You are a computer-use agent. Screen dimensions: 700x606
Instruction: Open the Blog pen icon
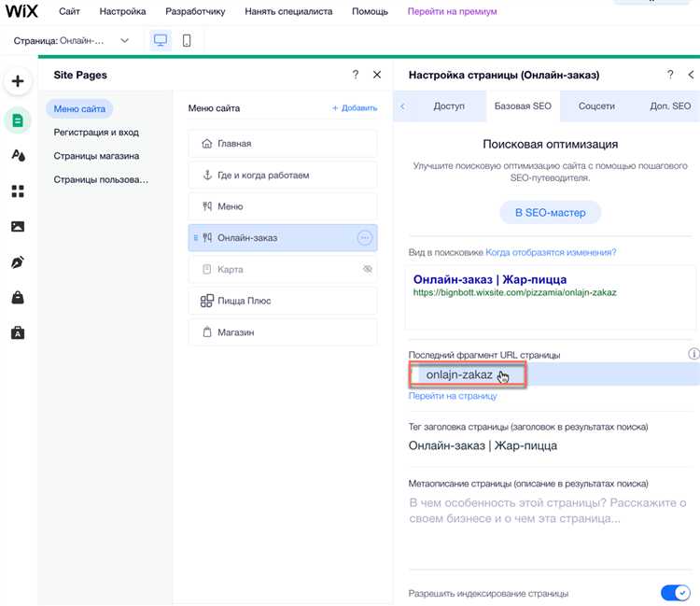pyautogui.click(x=17, y=262)
